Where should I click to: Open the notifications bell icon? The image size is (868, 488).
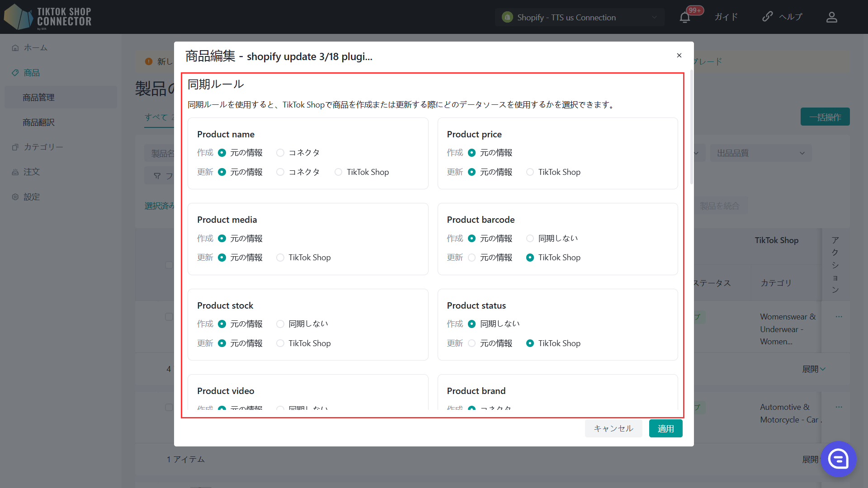[685, 18]
